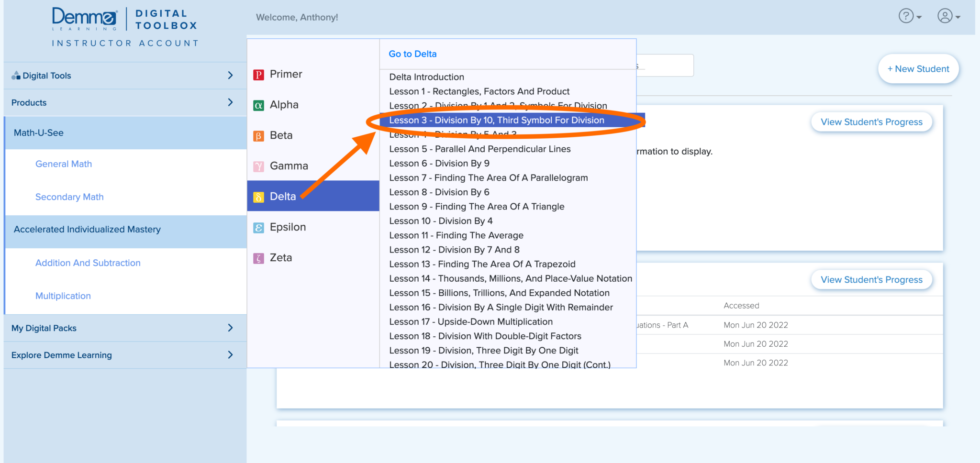The image size is (980, 463).
Task: Select Lesson 3 - Division By 10
Action: (496, 120)
